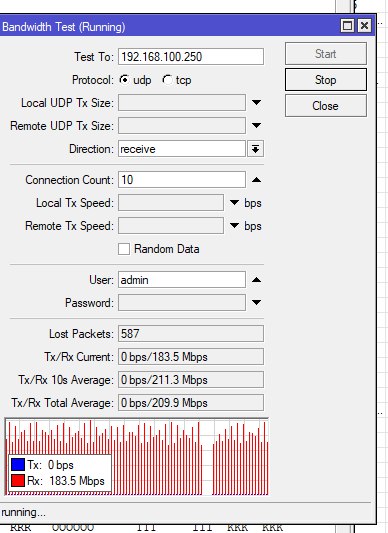This screenshot has width=388, height=533.
Task: Click the Remote Tx Speed field
Action: (x=171, y=226)
